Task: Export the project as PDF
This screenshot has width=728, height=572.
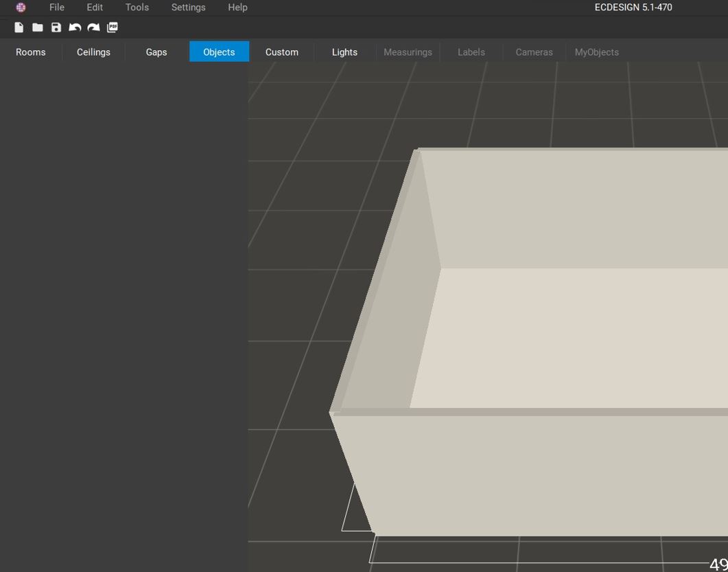Action: pyautogui.click(x=111, y=27)
